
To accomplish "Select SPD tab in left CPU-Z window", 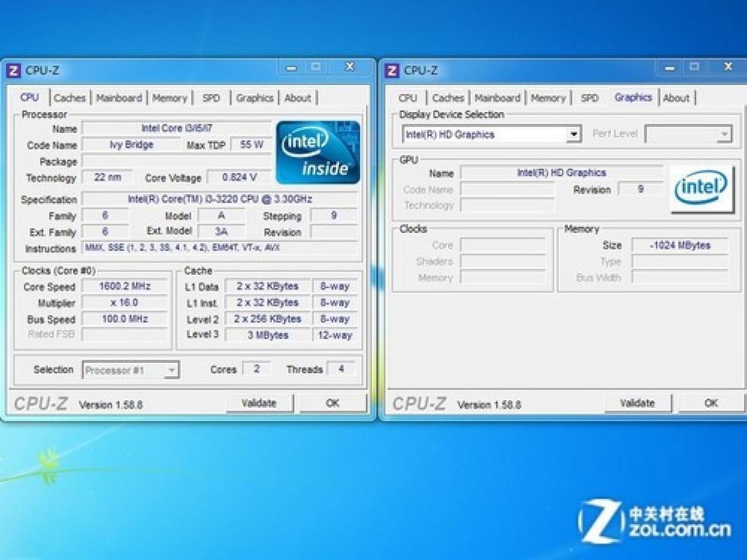I will click(211, 98).
